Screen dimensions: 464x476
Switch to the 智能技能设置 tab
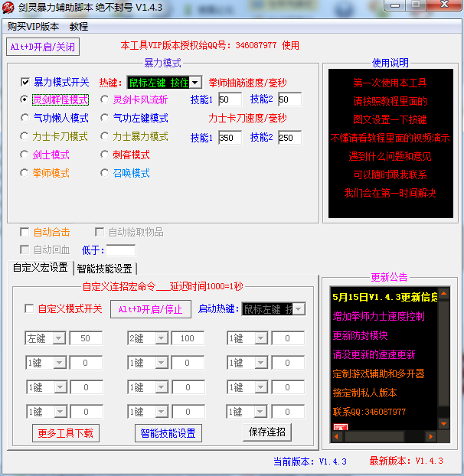pos(105,269)
